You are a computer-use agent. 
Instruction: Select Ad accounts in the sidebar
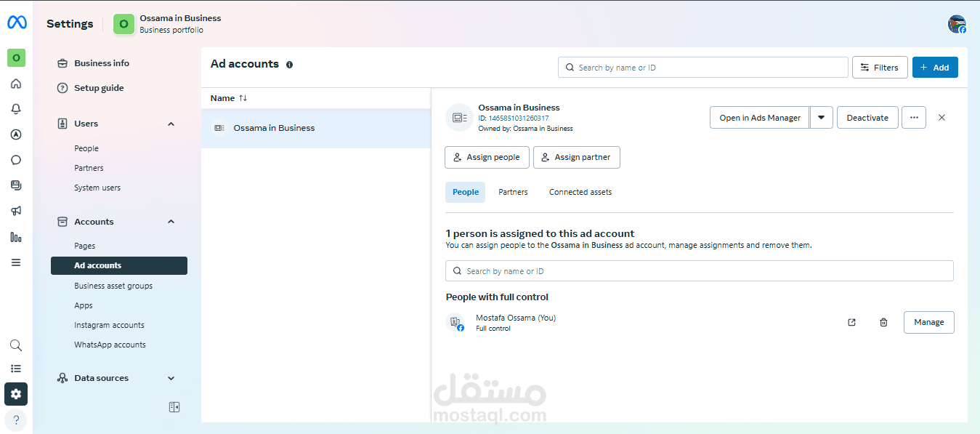click(x=119, y=265)
